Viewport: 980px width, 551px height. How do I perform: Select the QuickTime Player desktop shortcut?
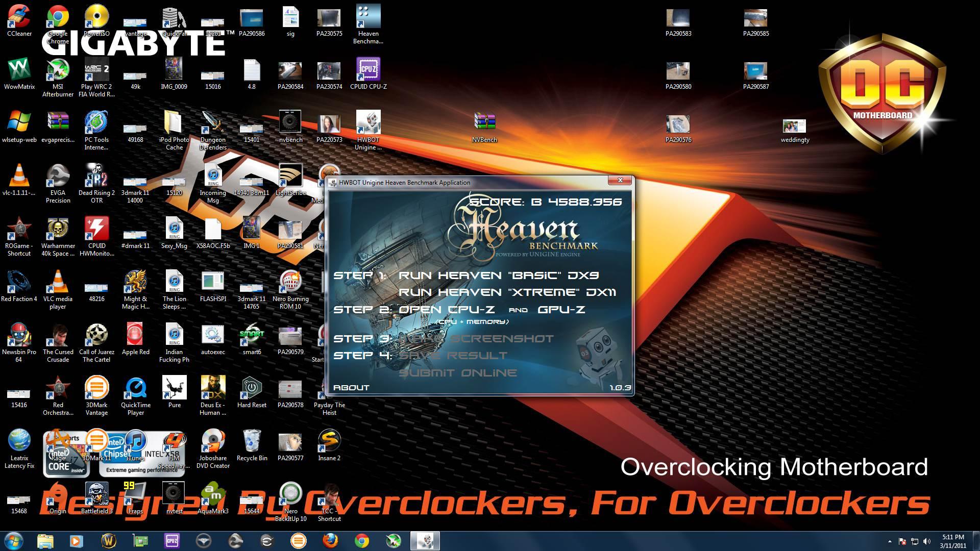135,396
